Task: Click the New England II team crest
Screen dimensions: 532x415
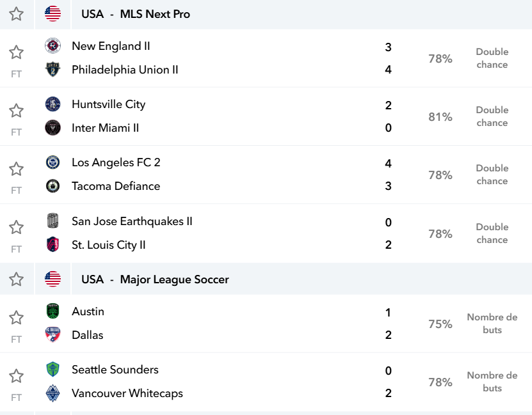Action: (x=52, y=46)
